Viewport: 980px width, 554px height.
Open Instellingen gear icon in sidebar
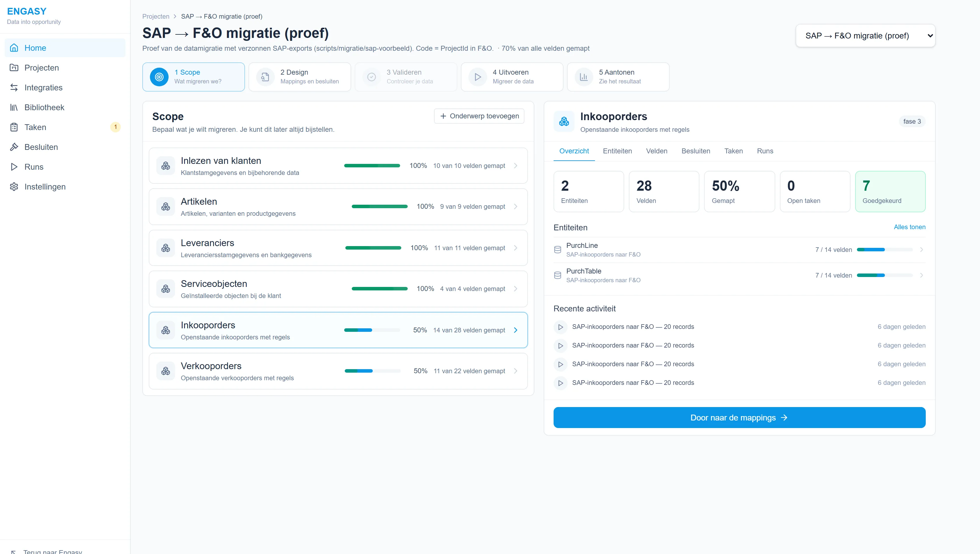pyautogui.click(x=14, y=186)
